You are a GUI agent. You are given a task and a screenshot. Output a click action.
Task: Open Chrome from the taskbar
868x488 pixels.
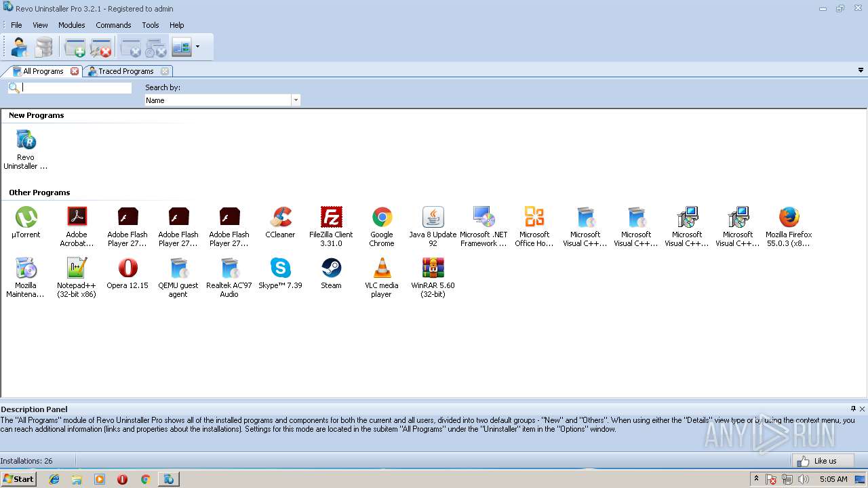[145, 479]
